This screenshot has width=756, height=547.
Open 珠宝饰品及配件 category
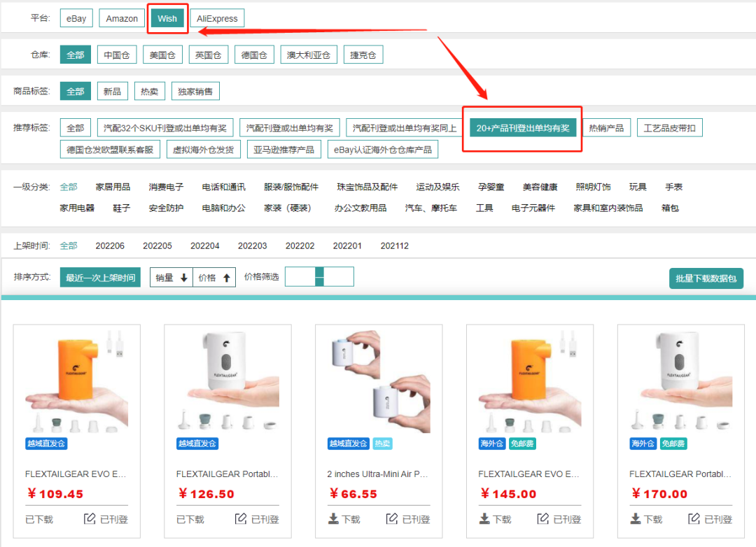pos(367,187)
